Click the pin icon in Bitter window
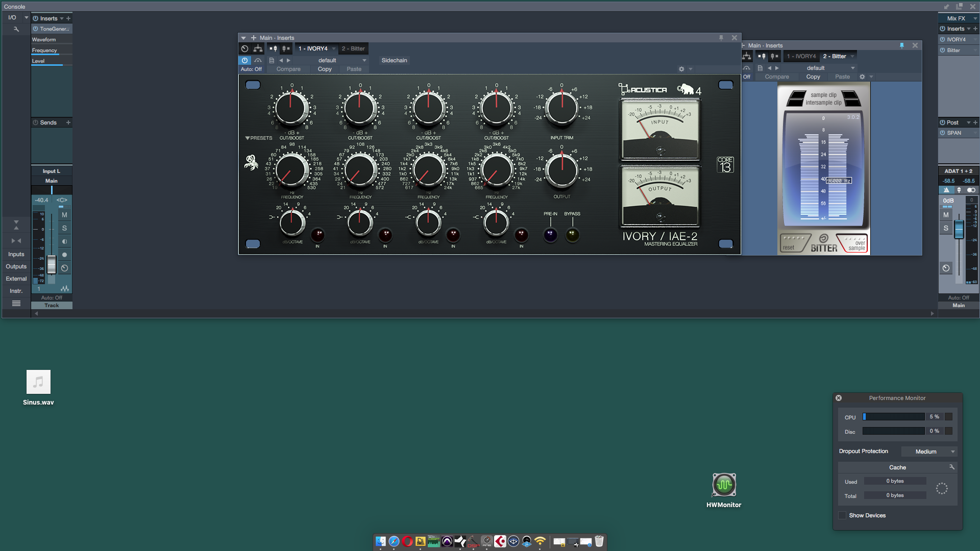The image size is (980, 551). coord(902,45)
